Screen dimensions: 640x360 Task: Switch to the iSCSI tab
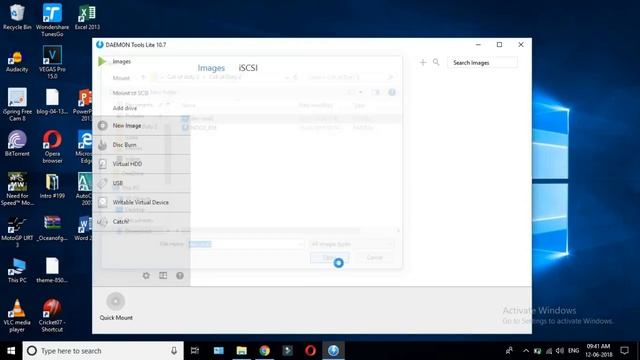pyautogui.click(x=248, y=68)
